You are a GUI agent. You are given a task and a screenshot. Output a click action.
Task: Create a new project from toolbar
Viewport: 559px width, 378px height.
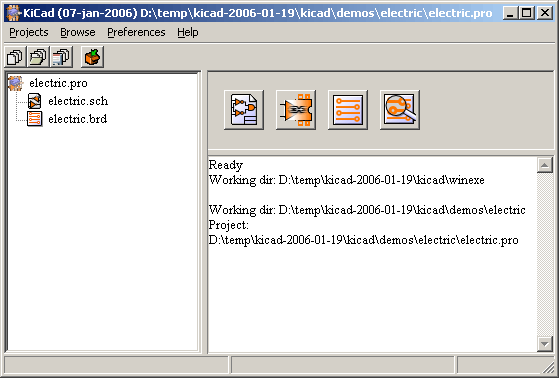15,57
